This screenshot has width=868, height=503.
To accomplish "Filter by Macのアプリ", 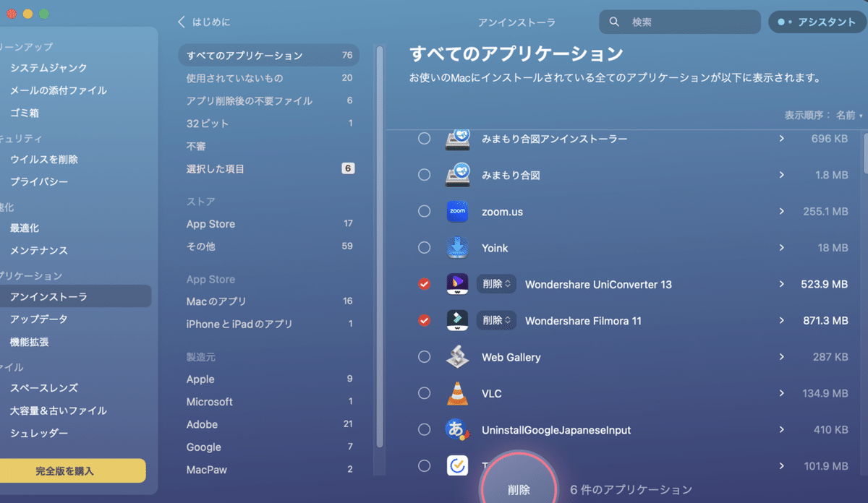I will (268, 301).
